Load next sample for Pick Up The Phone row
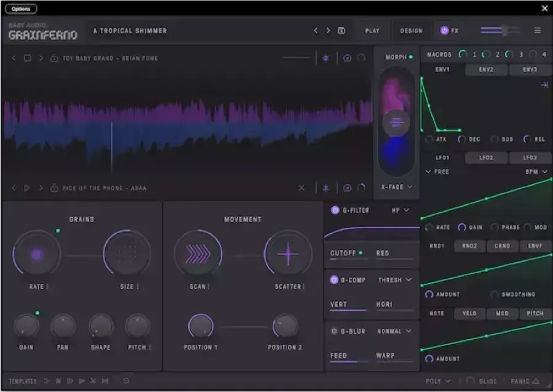The image size is (553, 392). [x=41, y=188]
